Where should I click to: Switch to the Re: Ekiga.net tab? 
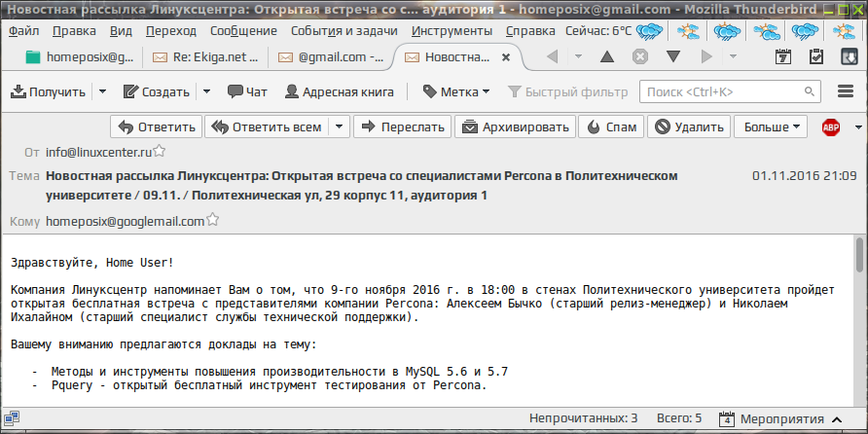coord(206,56)
